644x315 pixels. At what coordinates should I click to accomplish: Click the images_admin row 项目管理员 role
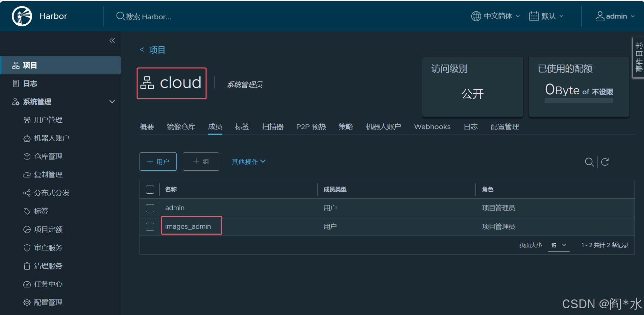coord(498,226)
